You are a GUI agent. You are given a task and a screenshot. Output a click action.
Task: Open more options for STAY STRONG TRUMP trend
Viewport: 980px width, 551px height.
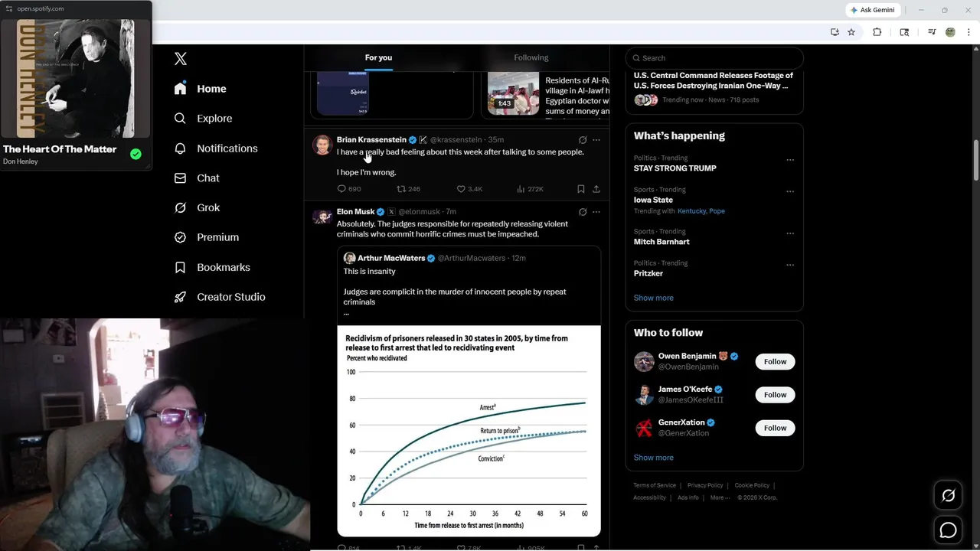click(790, 160)
